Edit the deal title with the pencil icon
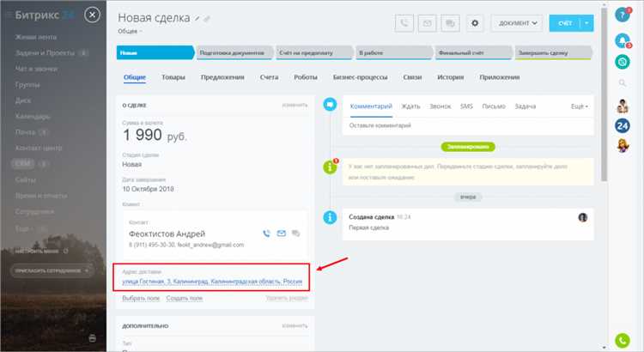Viewport: 644px width, 352px height. click(197, 19)
